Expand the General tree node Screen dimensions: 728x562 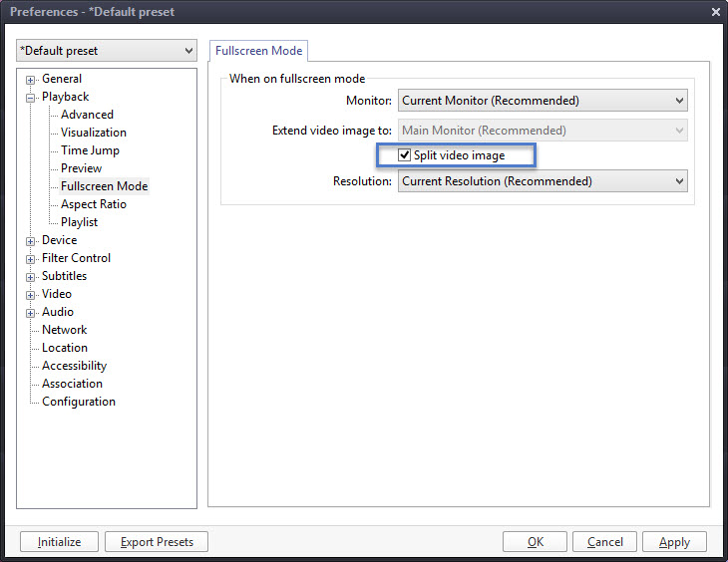pos(31,80)
